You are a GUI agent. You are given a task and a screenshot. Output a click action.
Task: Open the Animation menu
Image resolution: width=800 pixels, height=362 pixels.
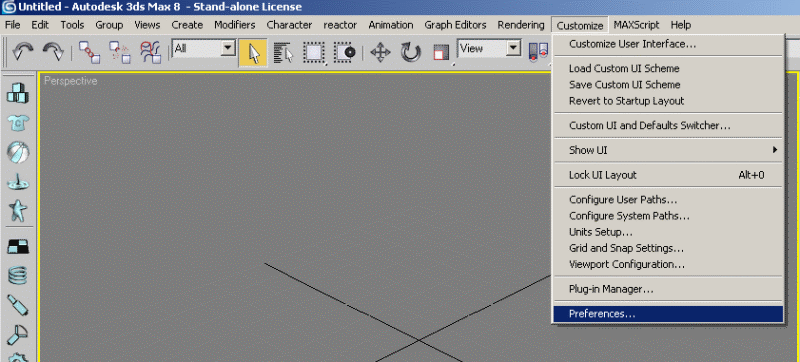coord(391,25)
